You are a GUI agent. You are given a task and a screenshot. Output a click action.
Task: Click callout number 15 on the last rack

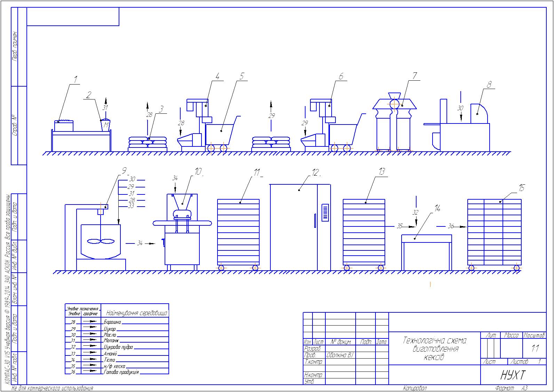tap(521, 188)
